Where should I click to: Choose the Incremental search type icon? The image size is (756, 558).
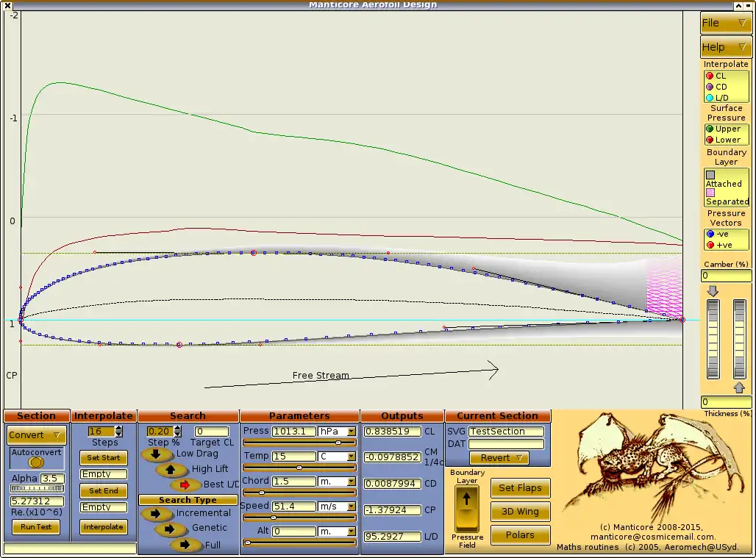tap(155, 513)
